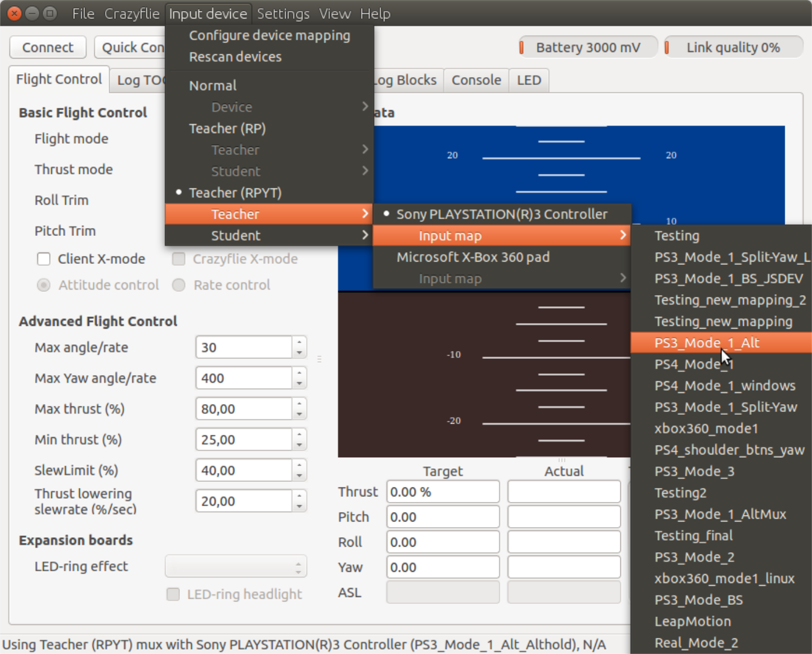812x654 pixels.
Task: Select the Attitude control radio button
Action: (44, 285)
